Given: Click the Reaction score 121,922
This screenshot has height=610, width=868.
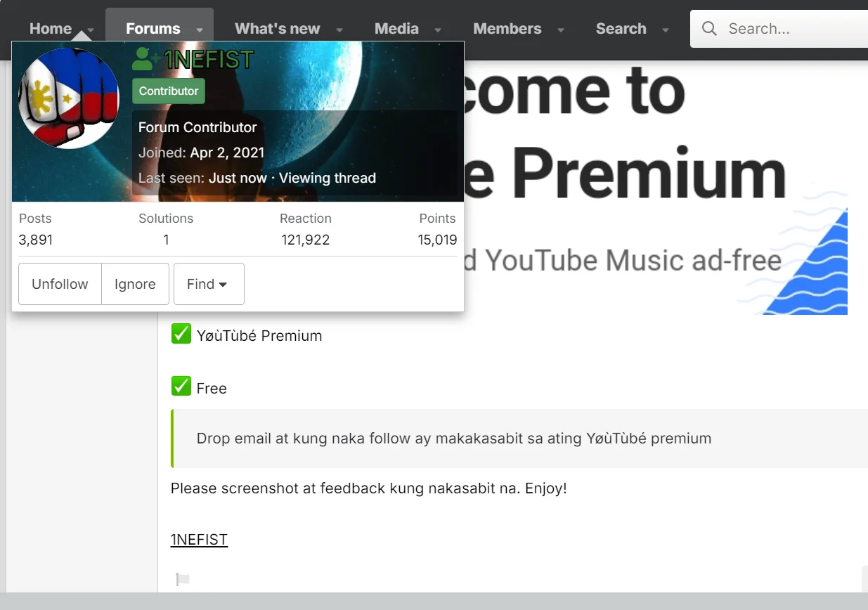Looking at the screenshot, I should point(306,240).
